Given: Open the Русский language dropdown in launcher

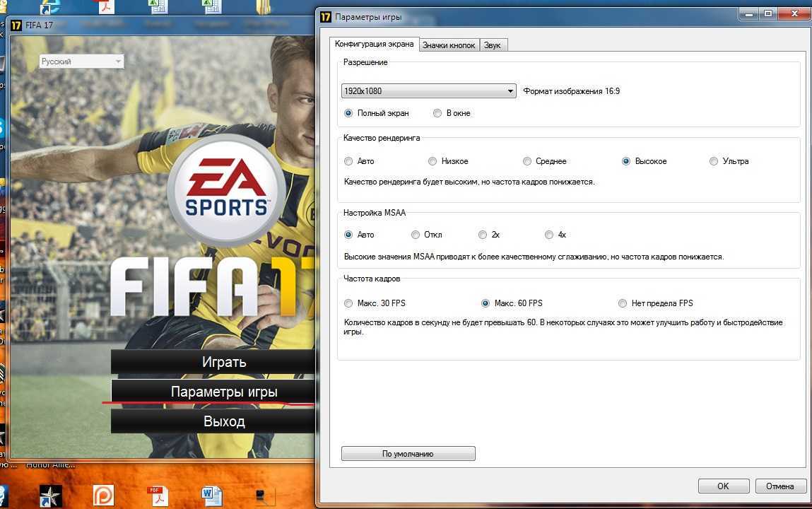Looking at the screenshot, I should pyautogui.click(x=82, y=61).
